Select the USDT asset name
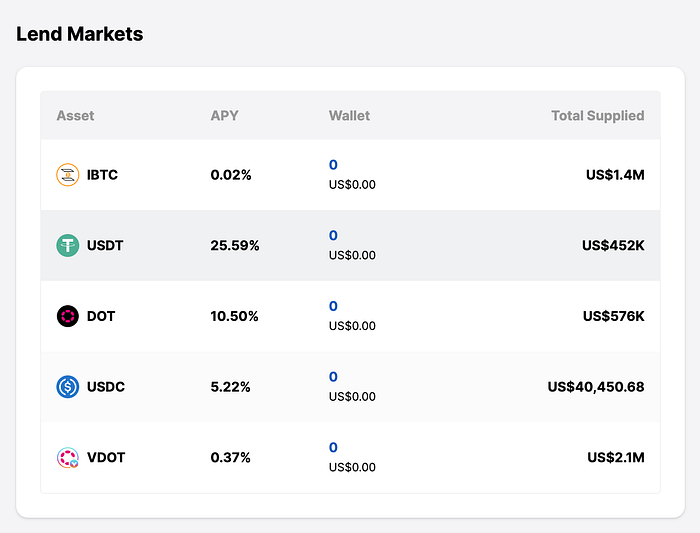 tap(105, 245)
